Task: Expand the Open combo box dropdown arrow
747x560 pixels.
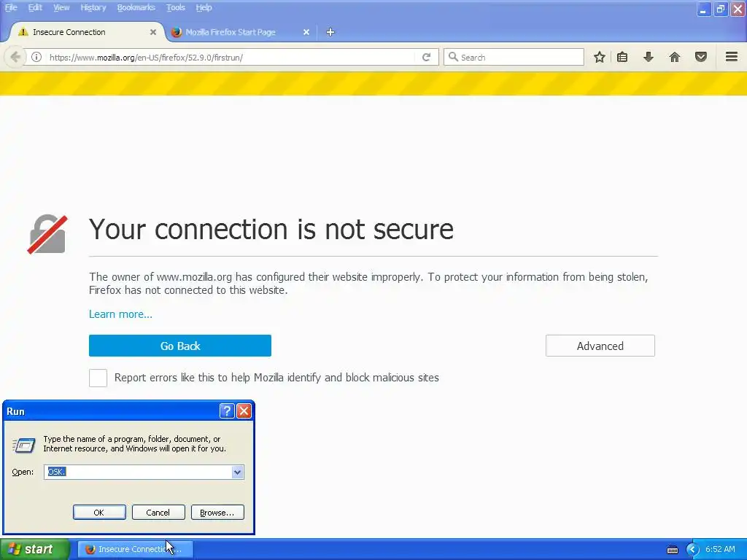Action: [237, 472]
